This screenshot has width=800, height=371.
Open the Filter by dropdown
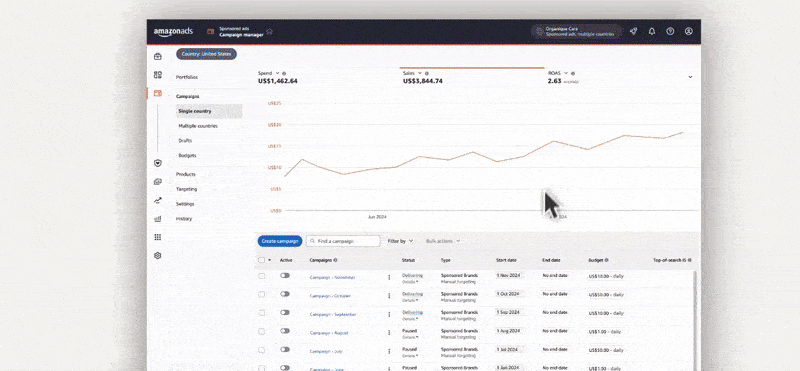[400, 241]
